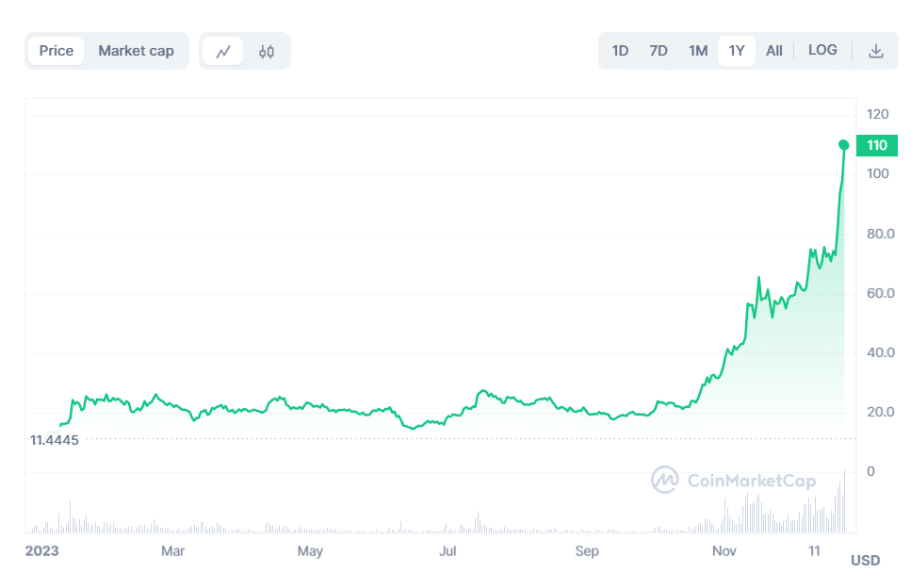Click the USD currency label
The height and width of the screenshot is (588, 911).
[866, 560]
